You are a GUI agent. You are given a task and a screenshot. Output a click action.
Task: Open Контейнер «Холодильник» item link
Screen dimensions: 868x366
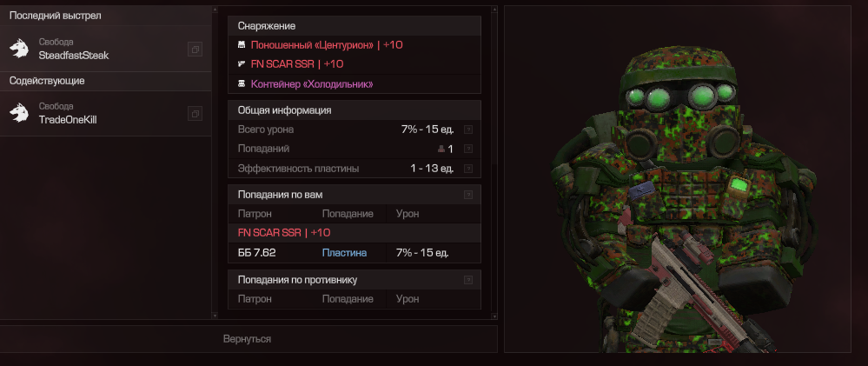[x=312, y=84]
